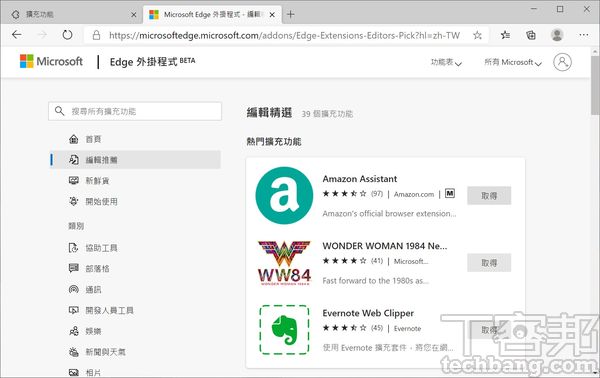Close the 擴充功能 tab
Viewport: 600px width, 378px height.
[134, 15]
